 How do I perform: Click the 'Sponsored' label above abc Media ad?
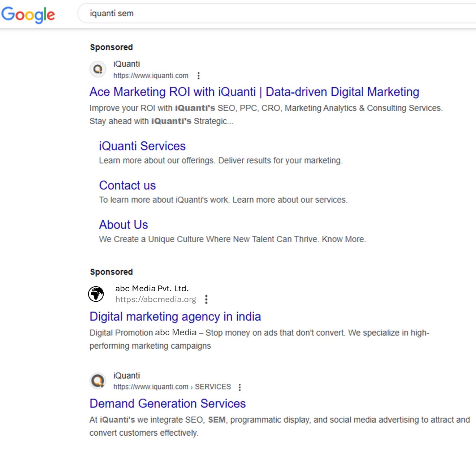111,272
